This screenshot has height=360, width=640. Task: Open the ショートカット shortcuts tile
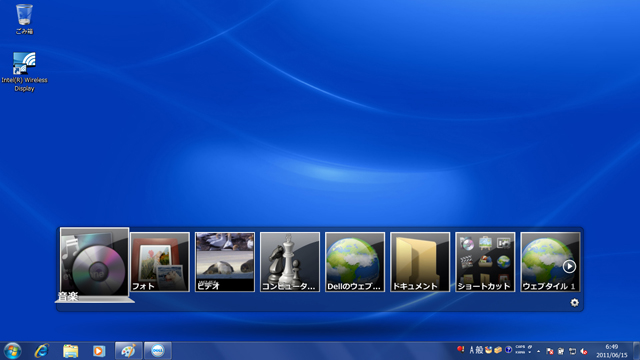(x=485, y=262)
